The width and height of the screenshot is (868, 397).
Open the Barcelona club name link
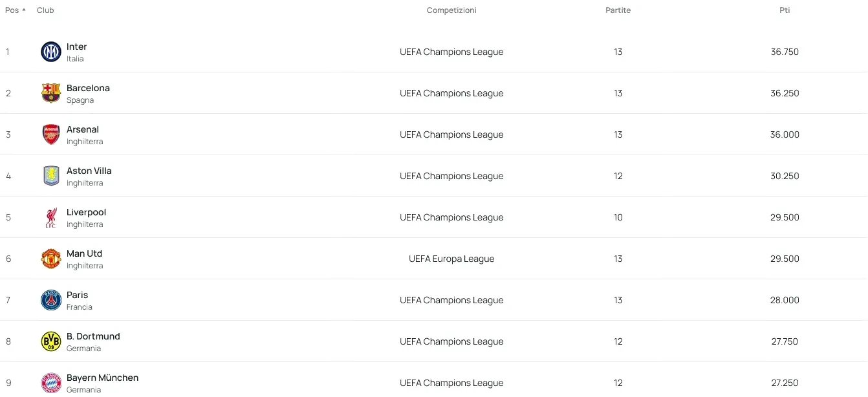point(88,88)
